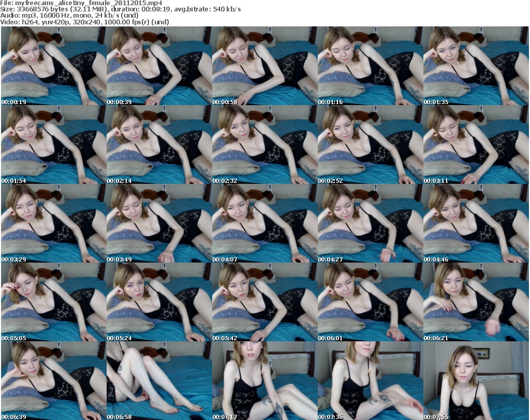Screen dimensions: 530x420
Task: Choose the frame at 00:07:36
Action: [x=370, y=381]
